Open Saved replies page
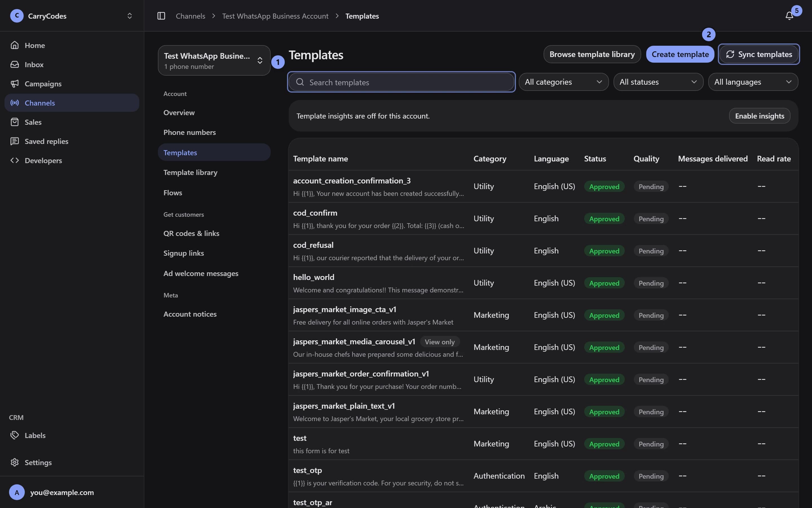This screenshot has width=812, height=508. pos(72,141)
